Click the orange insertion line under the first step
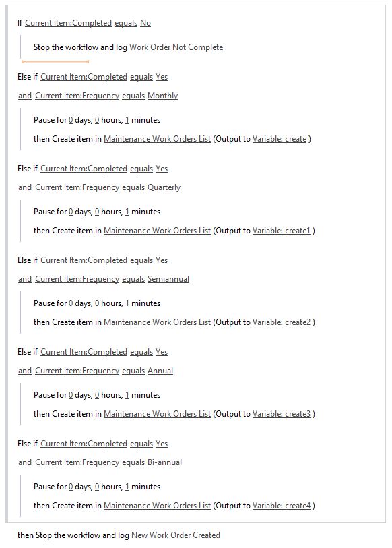Screen dimensions: 392x548 55,61
